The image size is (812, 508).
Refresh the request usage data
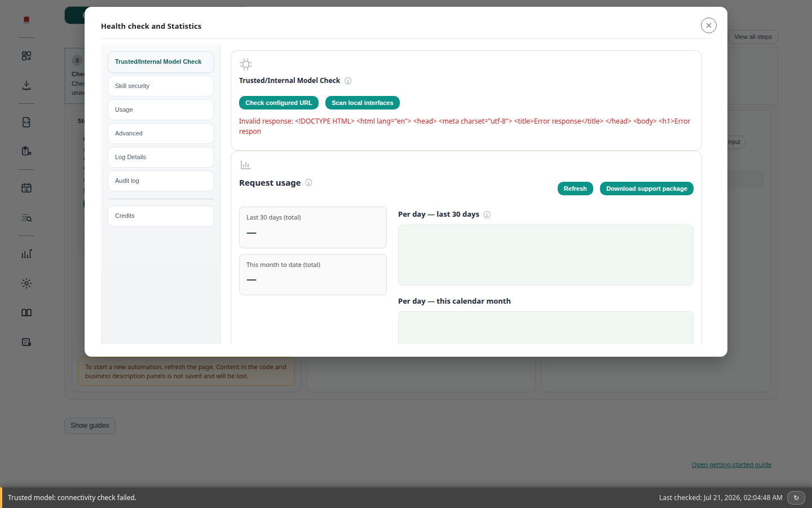(575, 189)
